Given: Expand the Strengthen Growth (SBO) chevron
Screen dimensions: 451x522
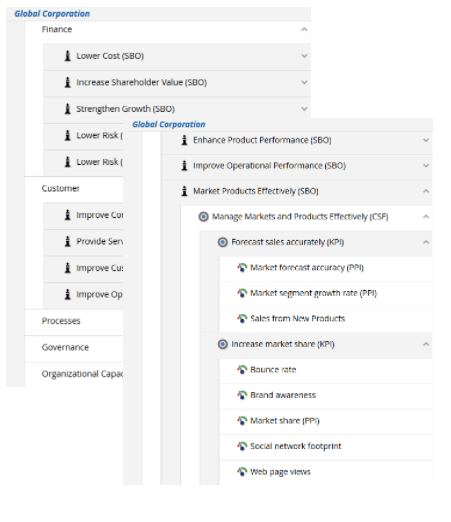Looking at the screenshot, I should pyautogui.click(x=304, y=109).
